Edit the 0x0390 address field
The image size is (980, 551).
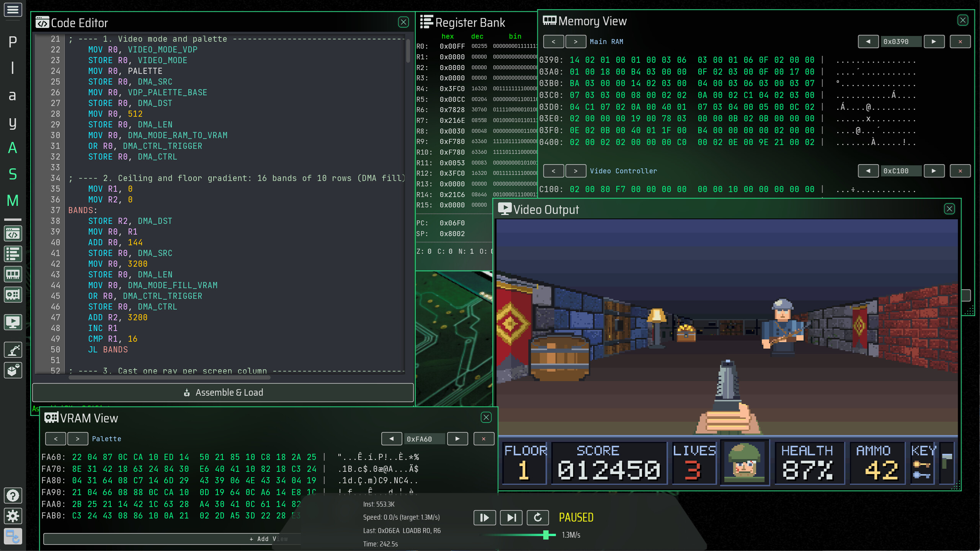(x=901, y=41)
